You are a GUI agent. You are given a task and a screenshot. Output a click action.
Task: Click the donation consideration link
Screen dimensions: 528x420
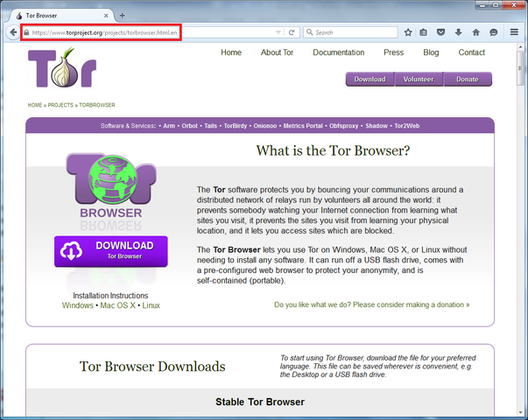[x=372, y=304]
